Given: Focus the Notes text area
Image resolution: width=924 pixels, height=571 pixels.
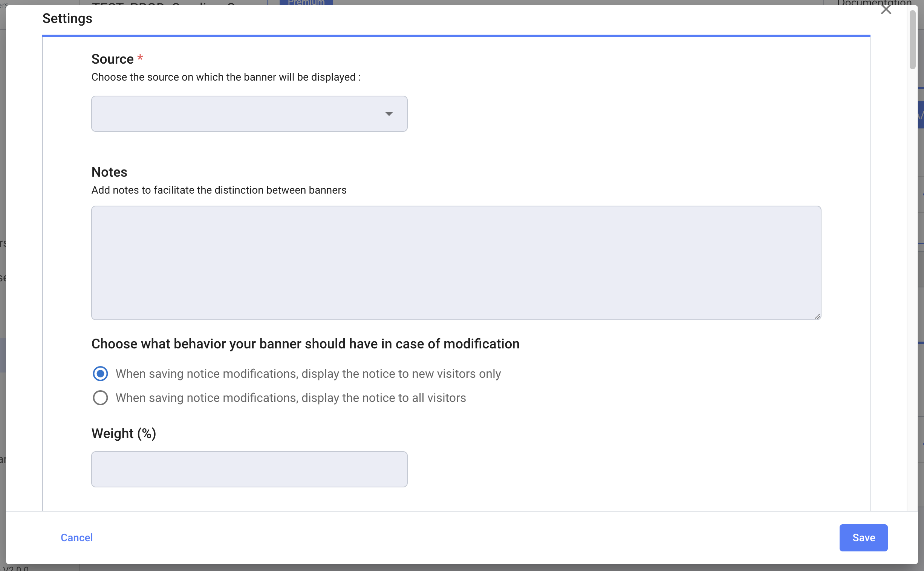Looking at the screenshot, I should pyautogui.click(x=456, y=263).
